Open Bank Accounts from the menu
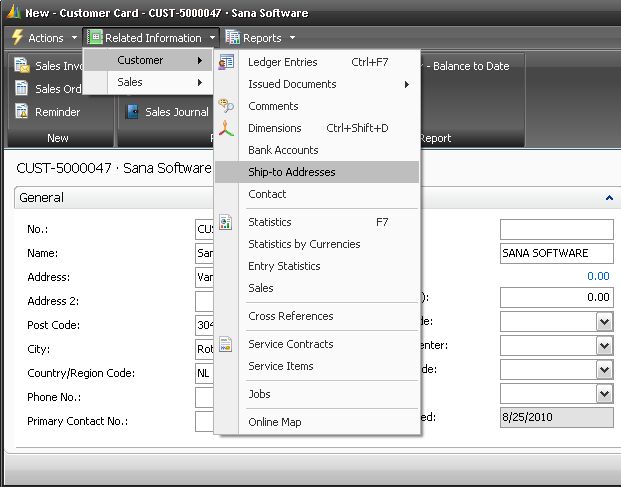The width and height of the screenshot is (621, 487). coord(317,150)
